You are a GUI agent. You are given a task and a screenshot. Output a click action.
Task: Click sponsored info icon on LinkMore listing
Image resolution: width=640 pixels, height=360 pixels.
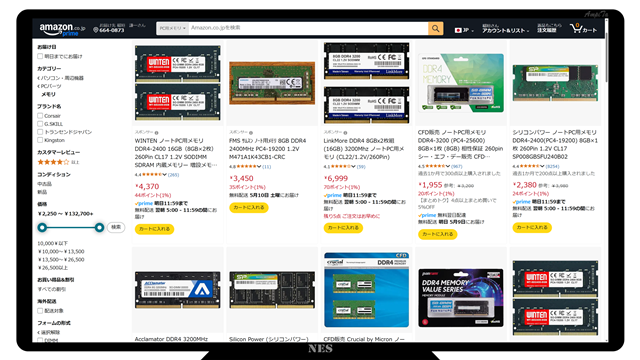click(x=345, y=133)
